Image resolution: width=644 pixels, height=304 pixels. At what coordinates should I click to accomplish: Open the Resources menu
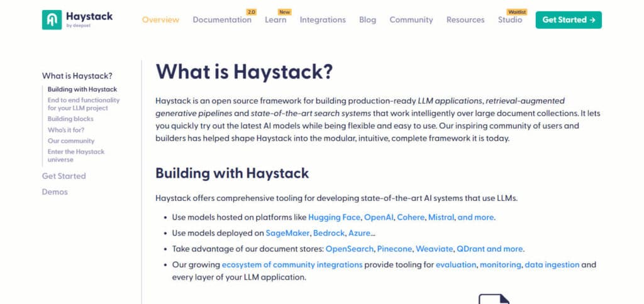[465, 19]
